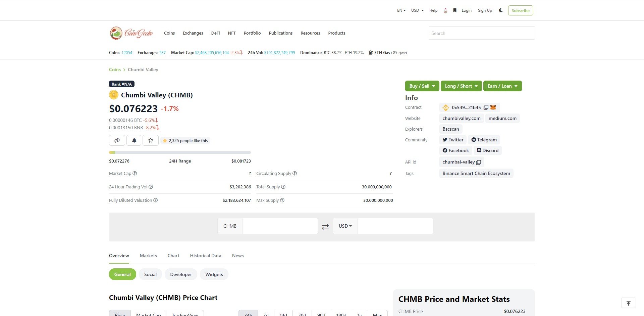Open the EN language dropdown
Image resolution: width=644 pixels, height=316 pixels.
pos(401,10)
